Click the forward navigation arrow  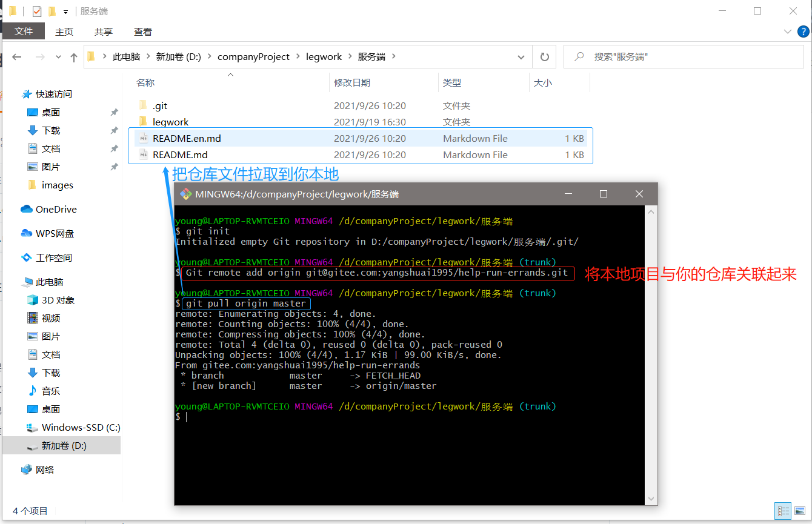pos(40,57)
